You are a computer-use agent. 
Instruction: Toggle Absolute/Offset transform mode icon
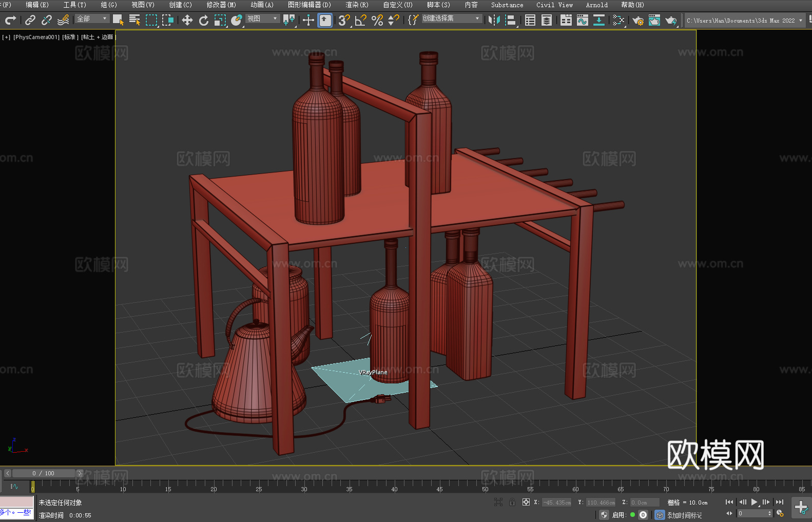526,502
